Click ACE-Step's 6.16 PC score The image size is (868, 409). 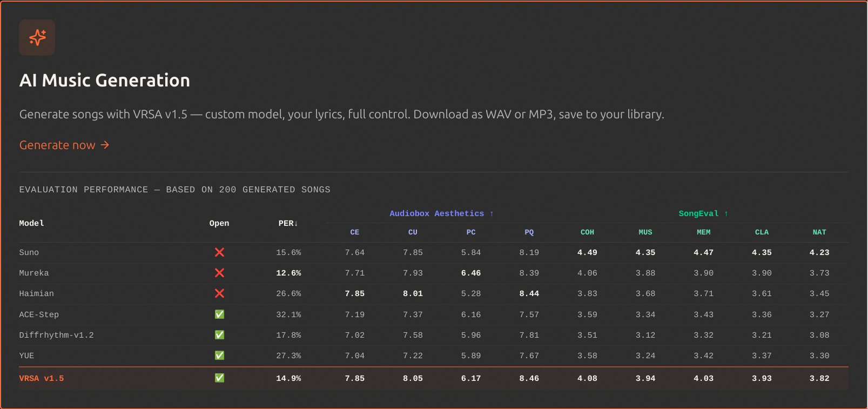[471, 314]
